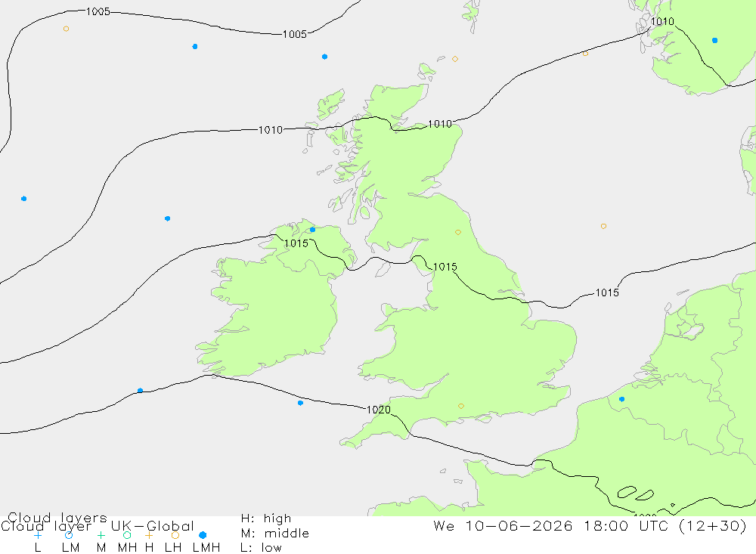Click the 'MH' legend label text
This screenshot has height=554, width=756.
127,548
